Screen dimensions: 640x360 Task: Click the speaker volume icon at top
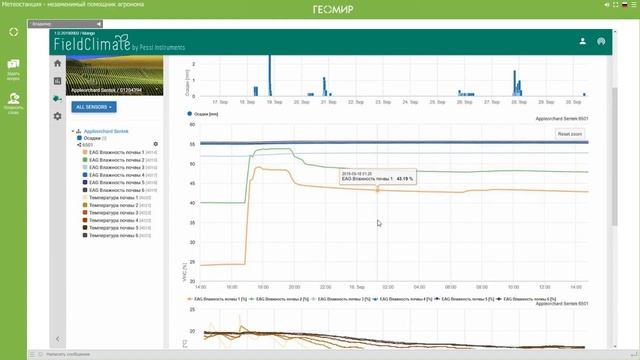pos(607,4)
